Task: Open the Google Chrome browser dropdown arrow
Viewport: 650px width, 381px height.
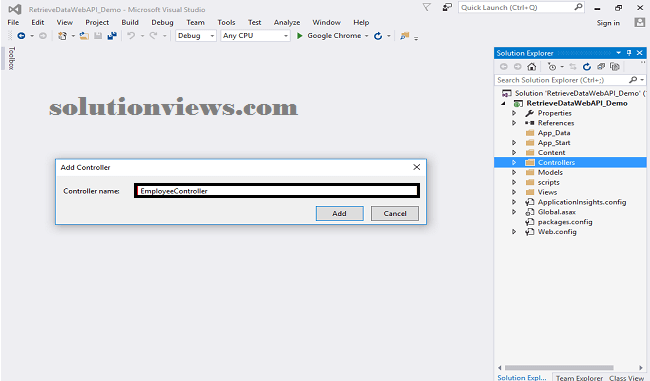Action: click(366, 36)
